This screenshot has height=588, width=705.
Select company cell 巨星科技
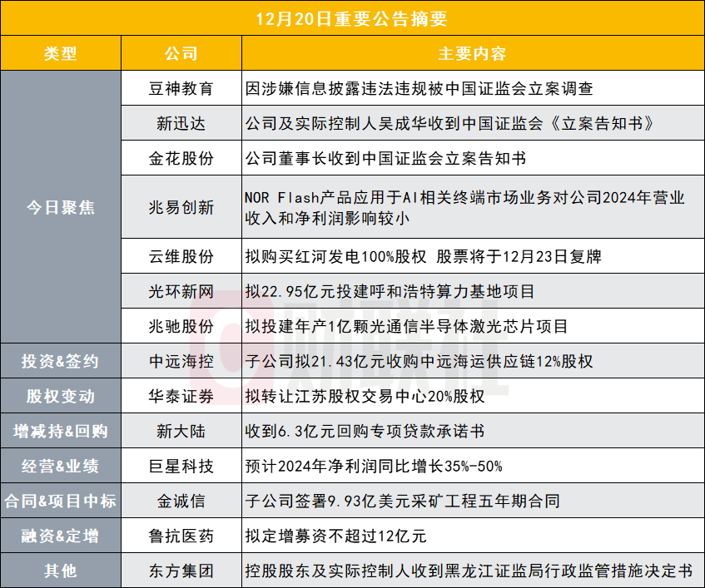[x=181, y=466]
